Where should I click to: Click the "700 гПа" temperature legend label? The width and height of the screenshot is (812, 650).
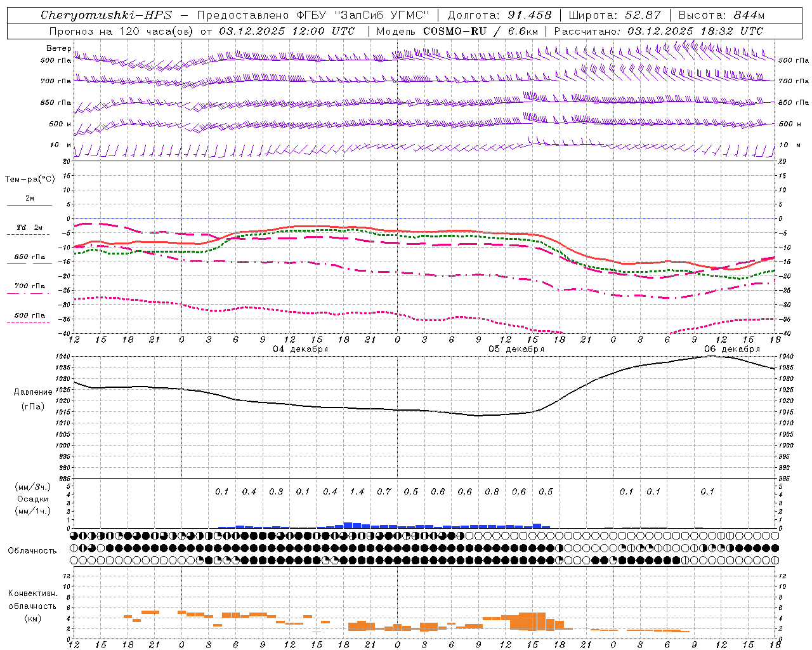pos(29,286)
